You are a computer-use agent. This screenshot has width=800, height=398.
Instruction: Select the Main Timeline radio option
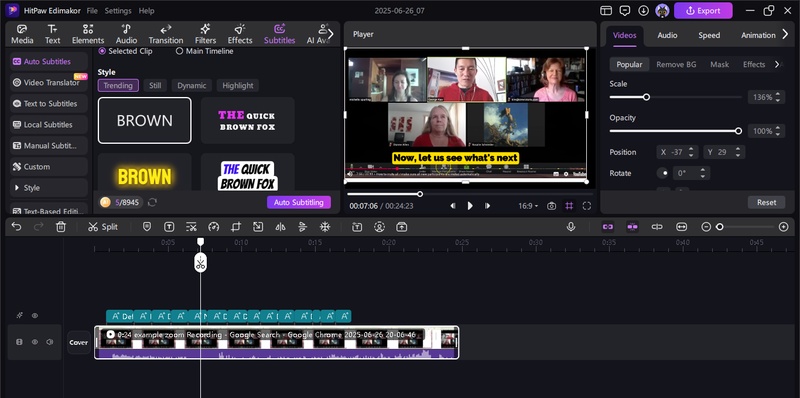coord(205,51)
